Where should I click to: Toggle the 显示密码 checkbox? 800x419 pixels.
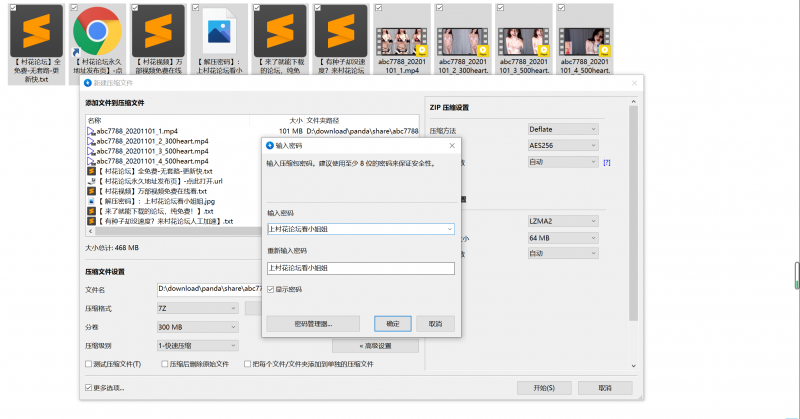point(271,289)
